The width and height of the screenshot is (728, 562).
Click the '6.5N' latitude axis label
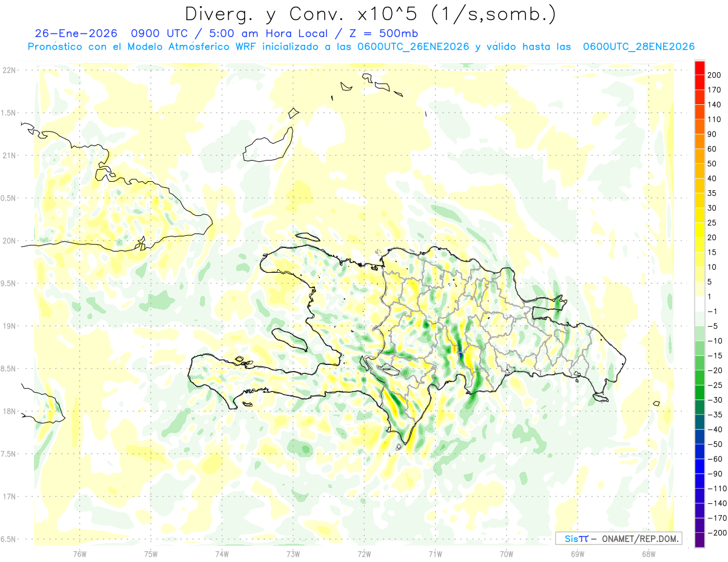coord(9,539)
